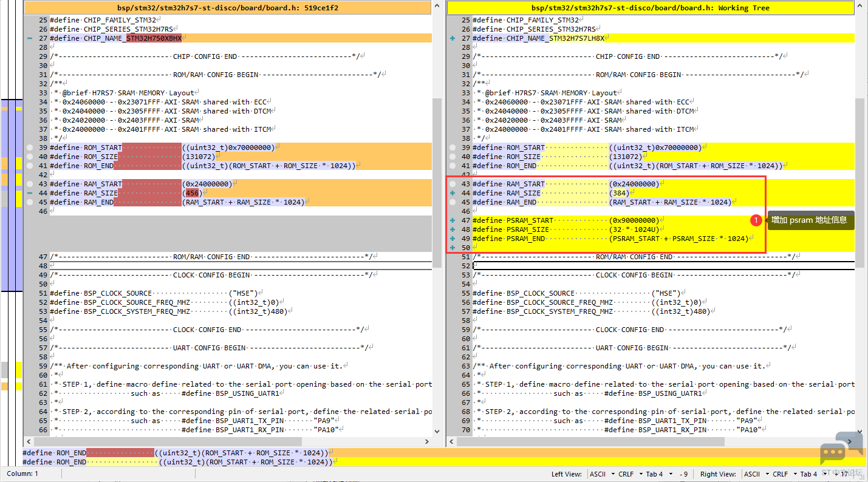
Task: Click left pane horizontal scroll left arrow
Action: pyautogui.click(x=28, y=441)
